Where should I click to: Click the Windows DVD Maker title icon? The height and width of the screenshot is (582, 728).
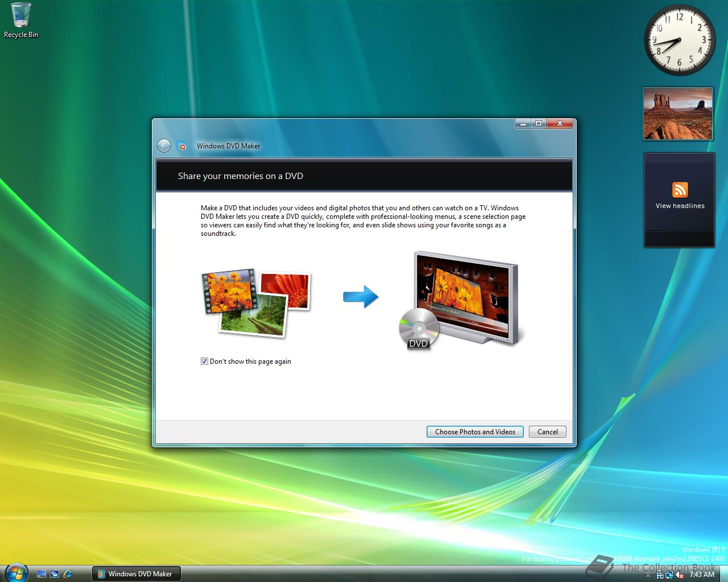tap(181, 145)
